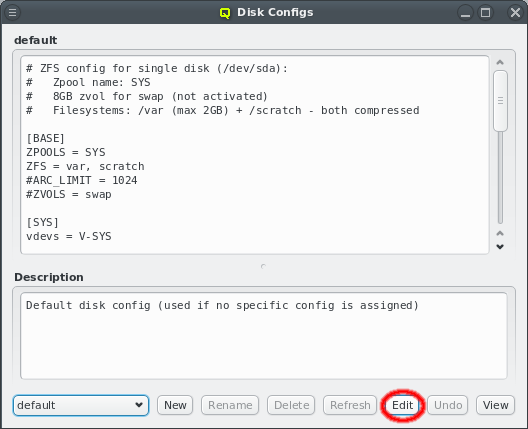This screenshot has width=528, height=429.
Task: Click the 'Default disk config' description text
Action: pyautogui.click(x=222, y=305)
